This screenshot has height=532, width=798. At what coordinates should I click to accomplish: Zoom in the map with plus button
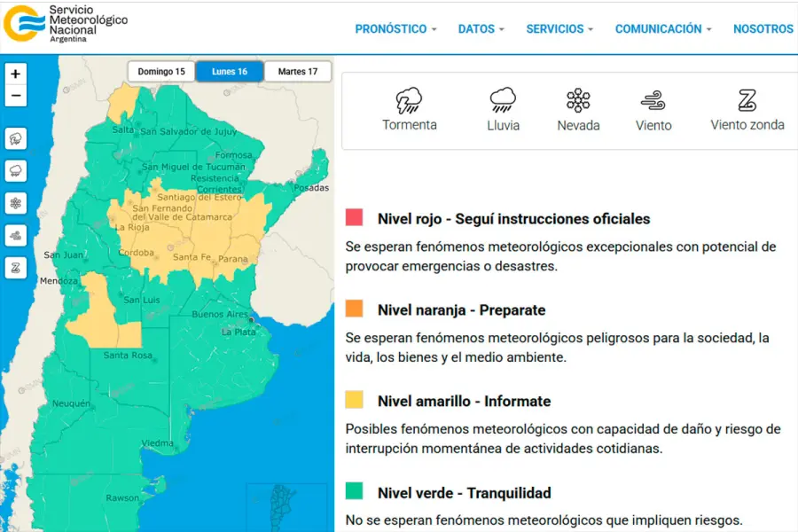pos(16,74)
